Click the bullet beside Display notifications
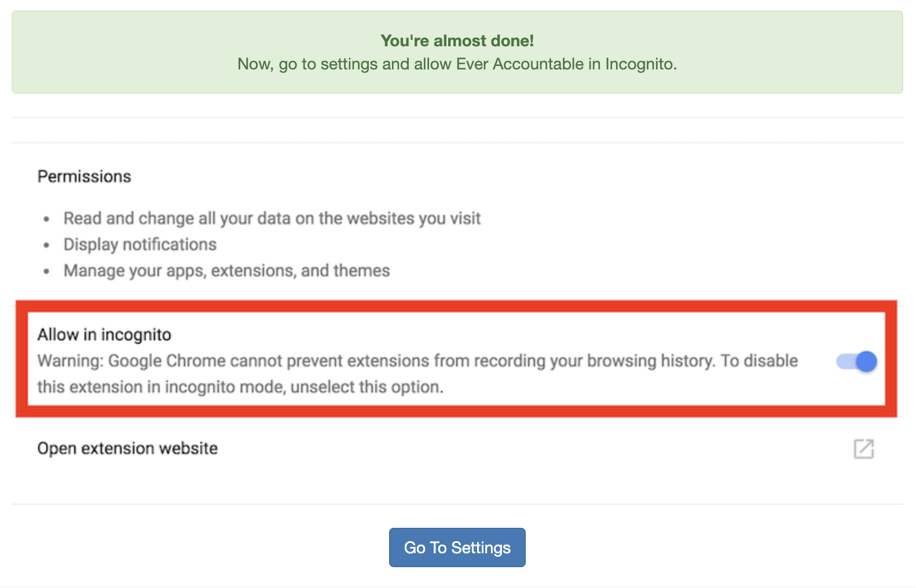Screen dimensions: 916x588 (x=46, y=245)
